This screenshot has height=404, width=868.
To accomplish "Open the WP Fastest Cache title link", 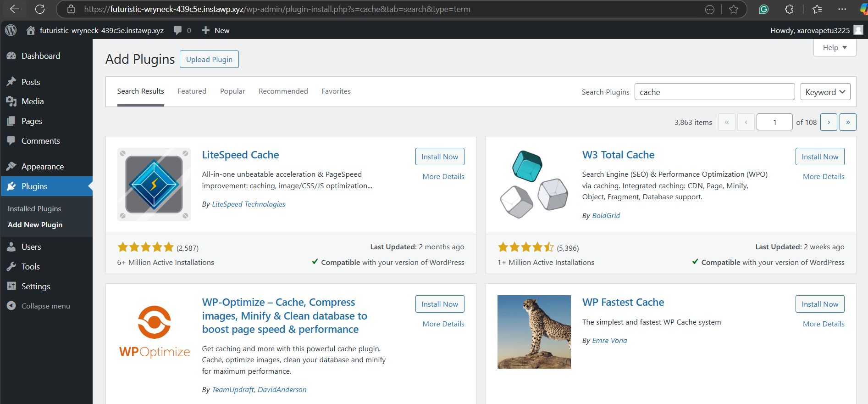I will pos(623,303).
